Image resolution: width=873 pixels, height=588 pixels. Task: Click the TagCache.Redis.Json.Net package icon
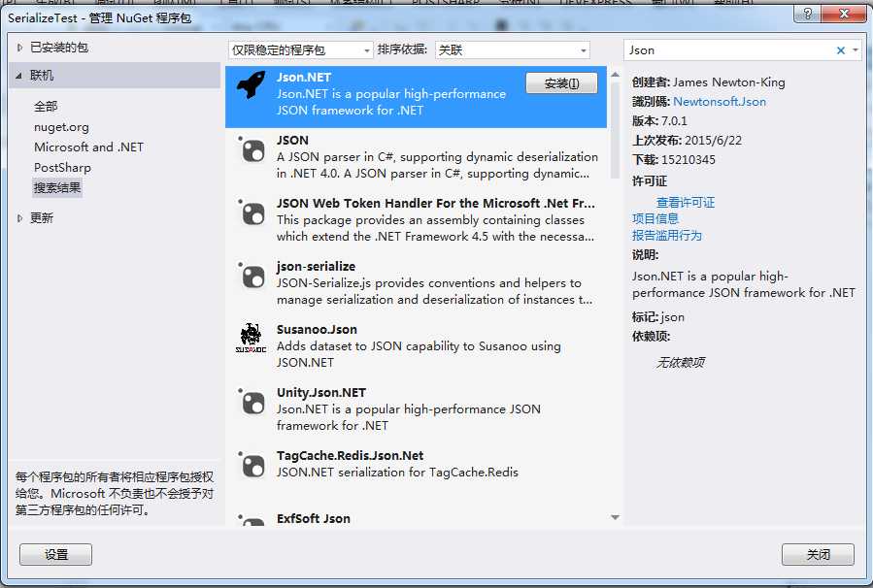tap(252, 464)
